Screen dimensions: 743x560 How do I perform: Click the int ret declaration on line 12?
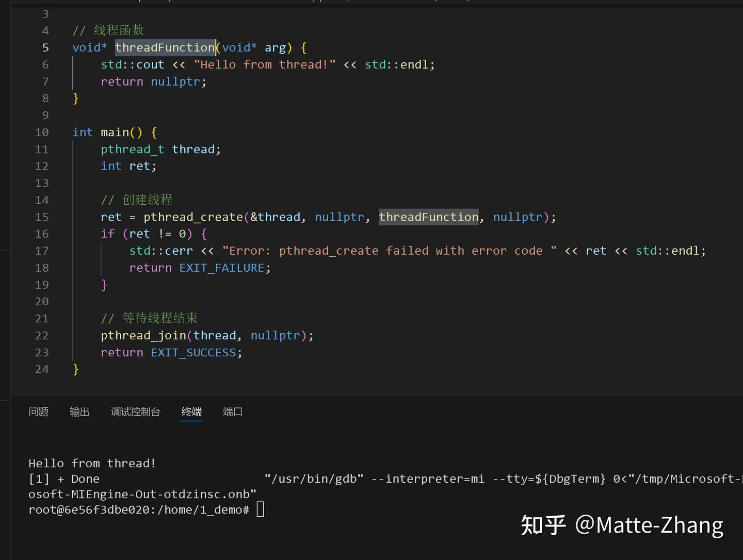(128, 166)
